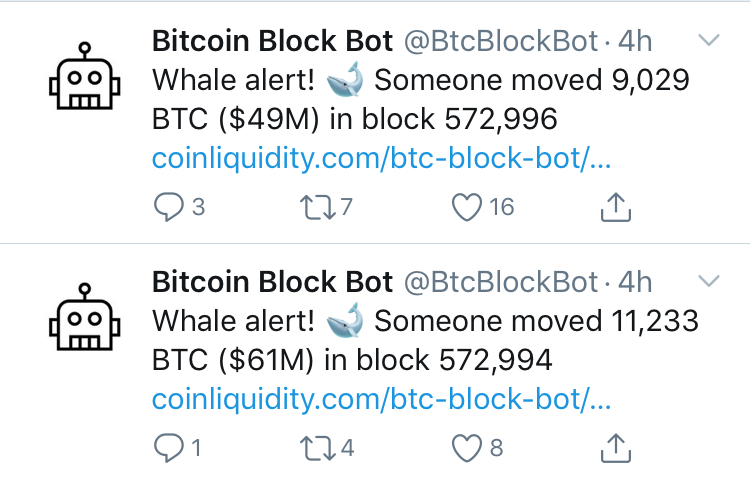Viewport: 750px width, 480px height.
Task: Open the first tweet's chevron options menu
Action: pyautogui.click(x=708, y=41)
